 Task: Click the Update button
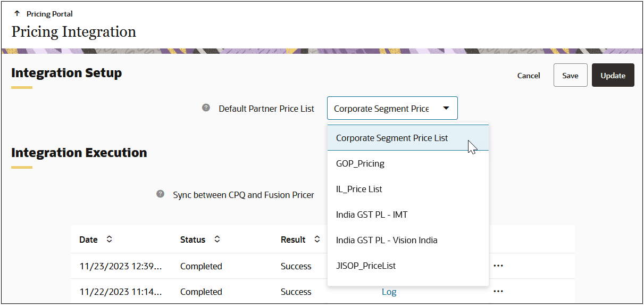[613, 76]
